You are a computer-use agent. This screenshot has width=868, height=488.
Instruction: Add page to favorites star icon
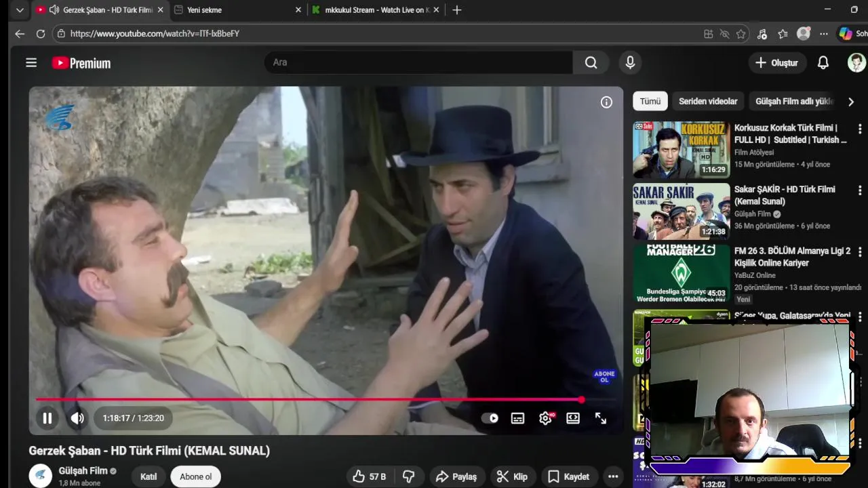click(x=741, y=34)
